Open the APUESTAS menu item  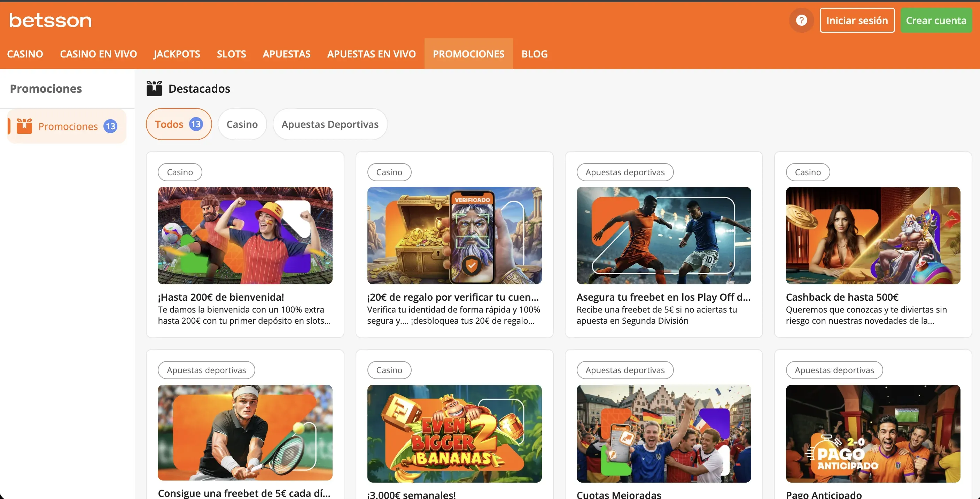click(287, 54)
